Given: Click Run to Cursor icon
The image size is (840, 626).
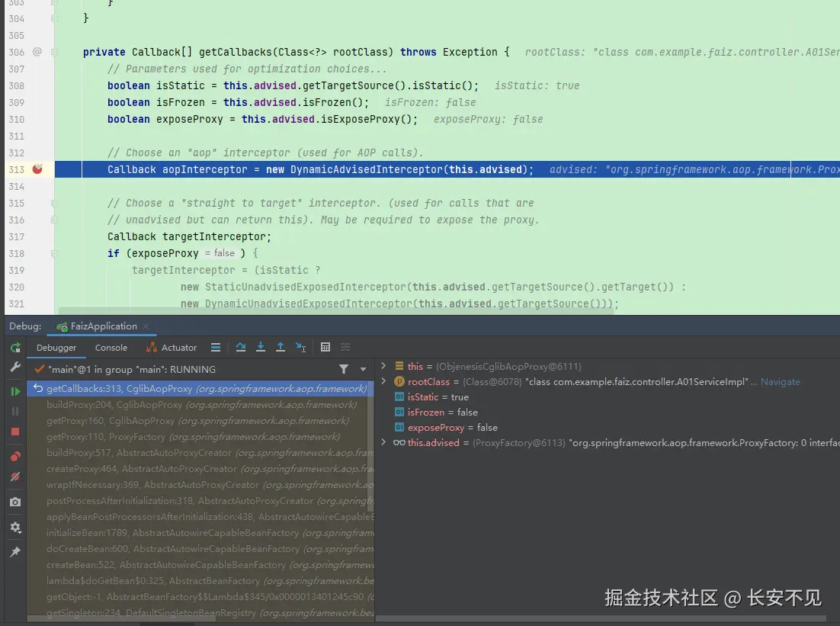Looking at the screenshot, I should 300,347.
